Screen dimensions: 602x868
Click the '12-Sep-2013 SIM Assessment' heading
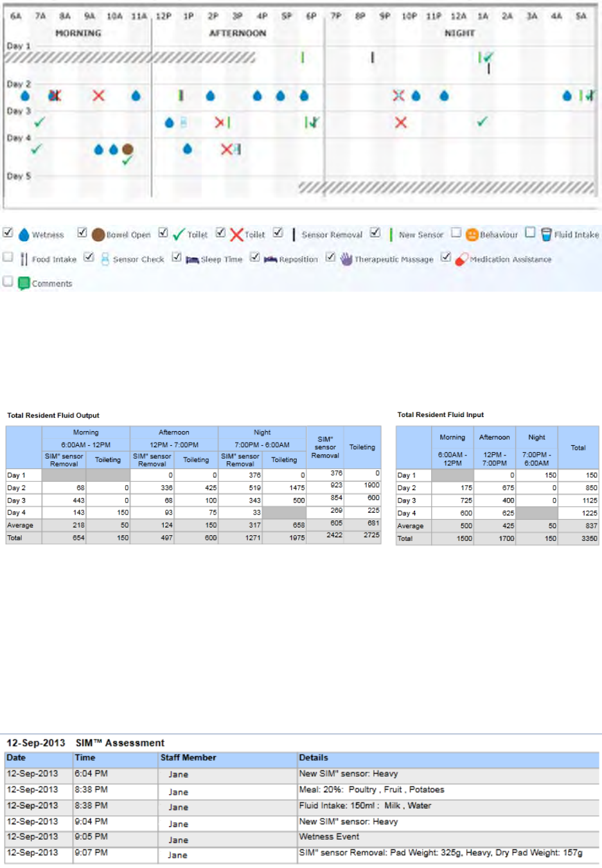tap(85, 743)
